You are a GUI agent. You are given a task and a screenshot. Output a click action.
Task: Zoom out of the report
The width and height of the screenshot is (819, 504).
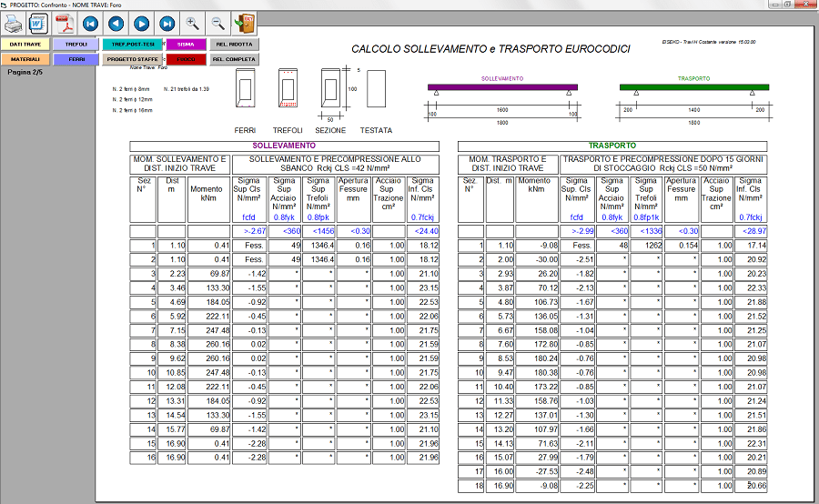217,24
